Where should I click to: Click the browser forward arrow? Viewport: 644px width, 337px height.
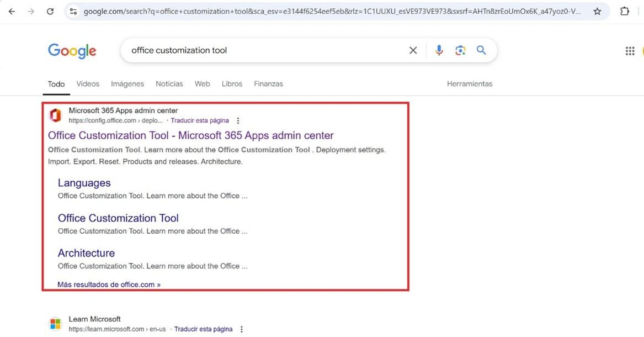(31, 12)
